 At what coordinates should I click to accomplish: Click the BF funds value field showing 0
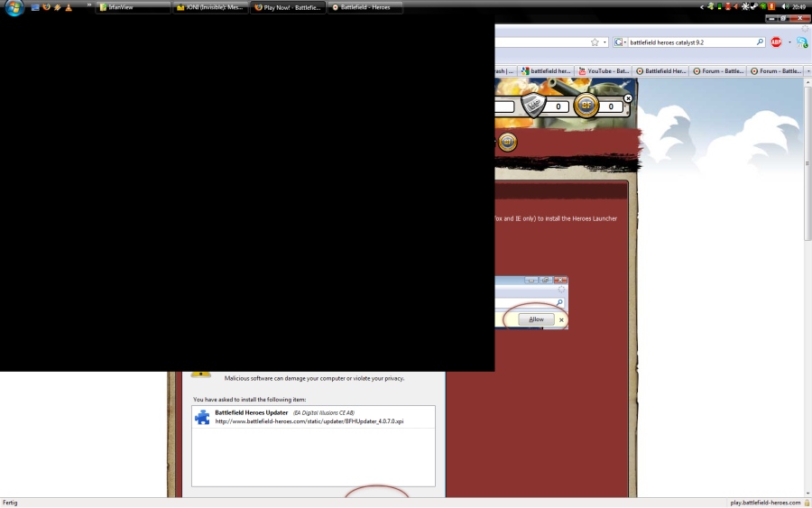pyautogui.click(x=611, y=106)
